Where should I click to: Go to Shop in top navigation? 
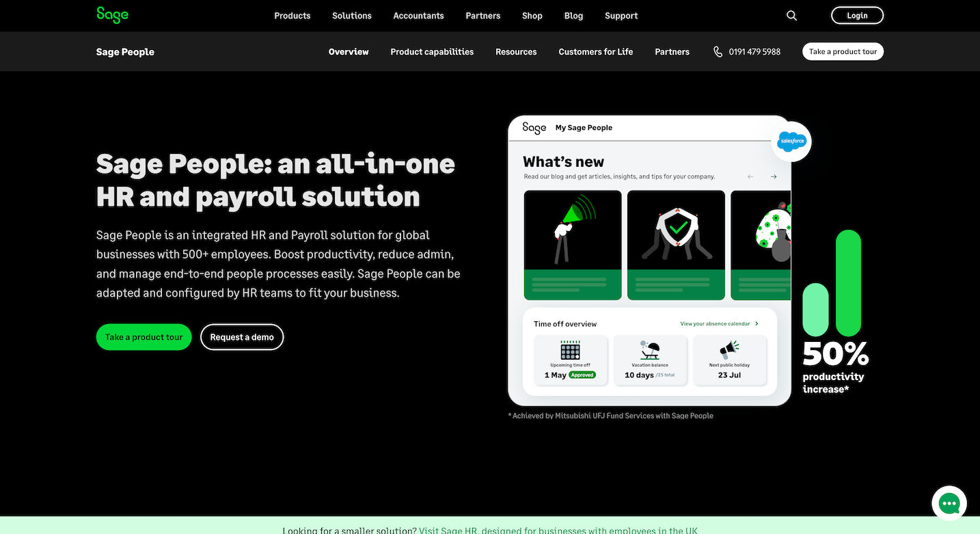tap(532, 16)
